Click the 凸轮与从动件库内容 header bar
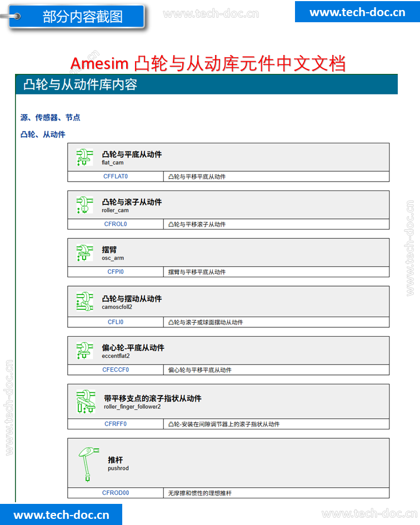Image resolution: width=420 pixels, height=525 pixels. (207, 84)
